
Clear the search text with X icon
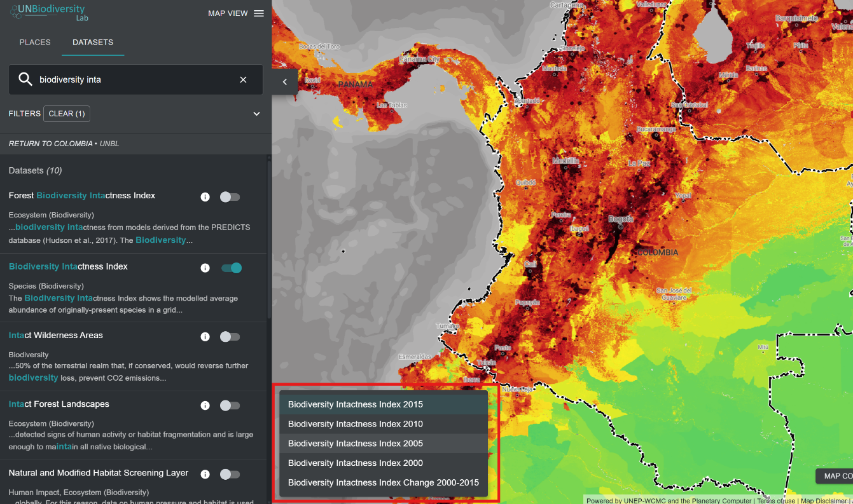(243, 79)
